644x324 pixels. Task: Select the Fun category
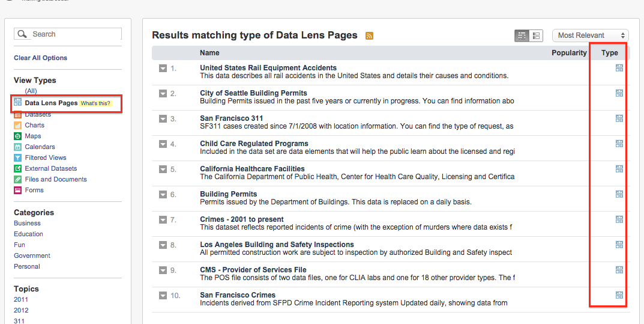[x=19, y=245]
